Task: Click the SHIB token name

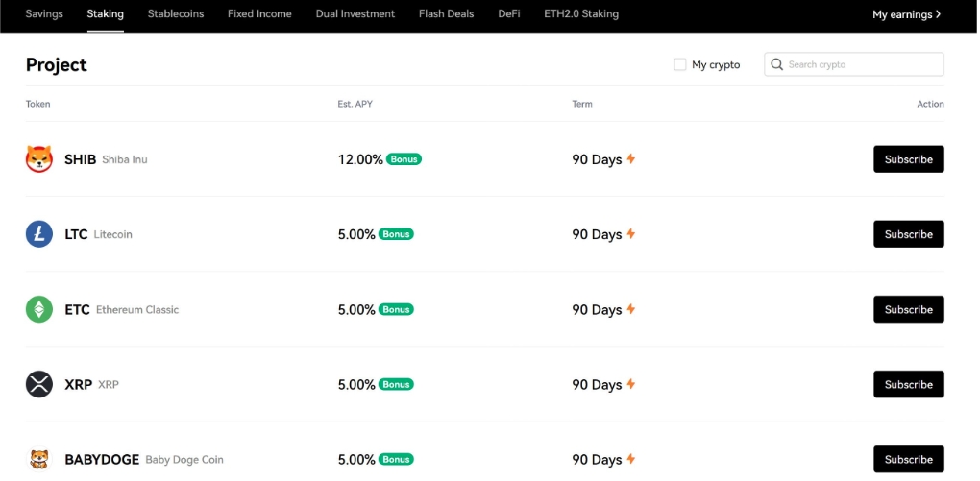Action: coord(80,159)
